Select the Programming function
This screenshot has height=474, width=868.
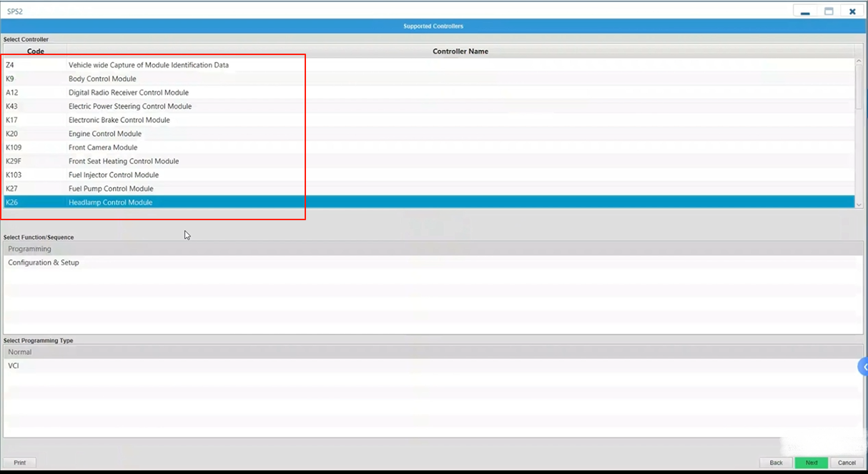tap(30, 249)
